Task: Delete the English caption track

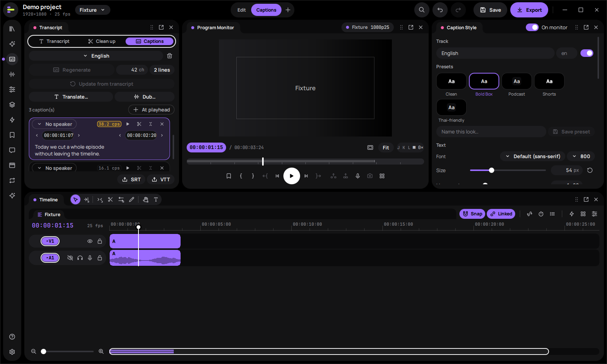Action: pos(170,56)
